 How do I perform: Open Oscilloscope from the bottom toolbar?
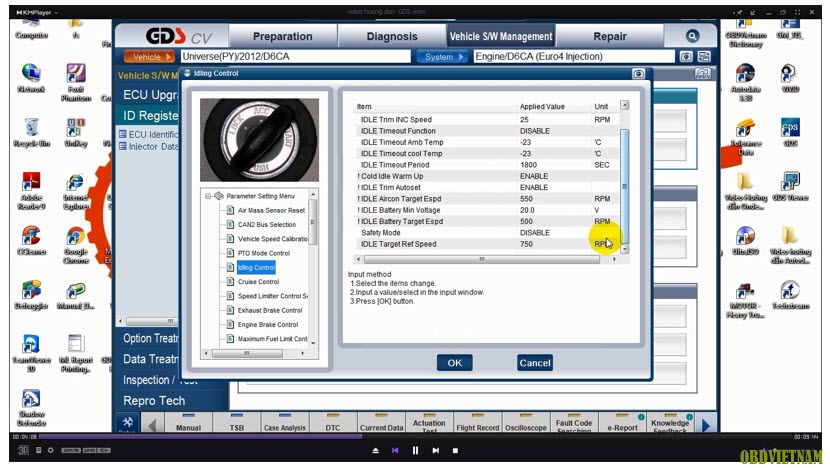click(x=526, y=424)
